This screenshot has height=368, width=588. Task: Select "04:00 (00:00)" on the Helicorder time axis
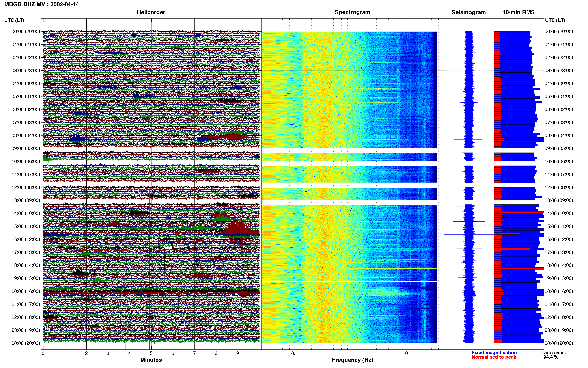click(x=26, y=83)
